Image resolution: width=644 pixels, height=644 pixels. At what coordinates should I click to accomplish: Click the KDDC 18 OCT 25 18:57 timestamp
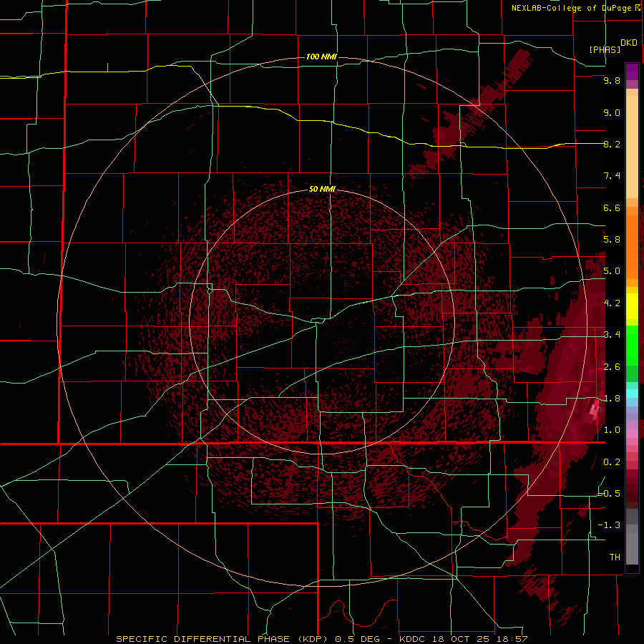click(x=463, y=639)
